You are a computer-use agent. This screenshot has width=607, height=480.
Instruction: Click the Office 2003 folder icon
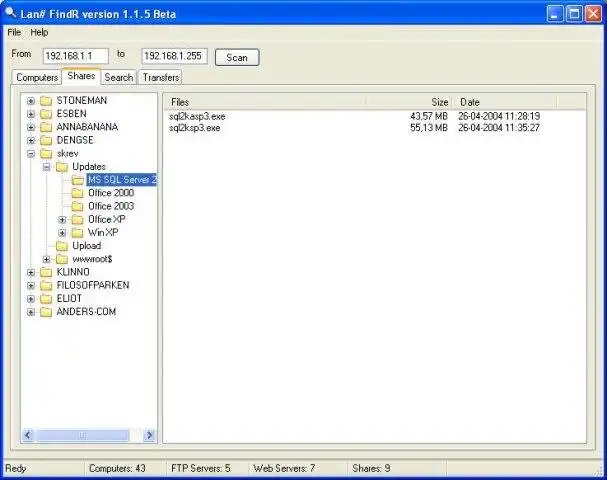tap(78, 207)
